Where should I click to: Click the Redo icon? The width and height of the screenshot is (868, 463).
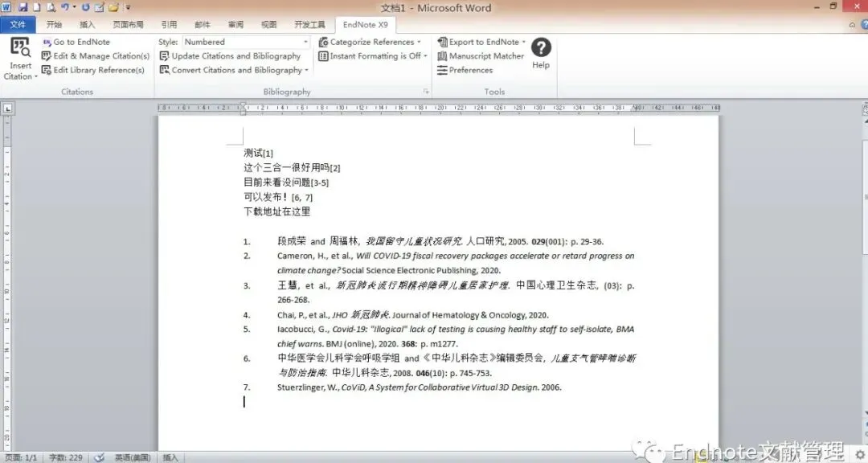(86, 7)
